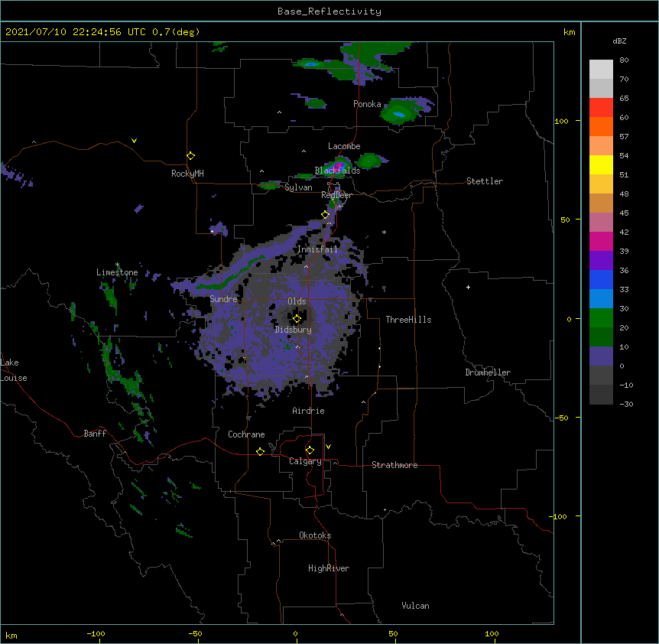Choose the purple 36-39 dBZ legend swatch

click(x=601, y=261)
